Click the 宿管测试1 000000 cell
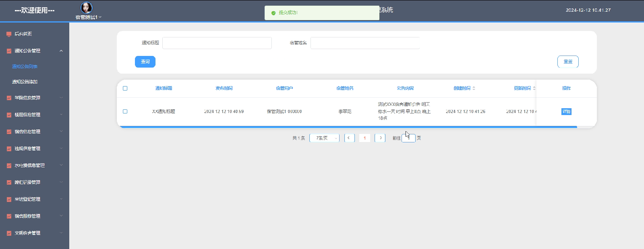 (284, 111)
